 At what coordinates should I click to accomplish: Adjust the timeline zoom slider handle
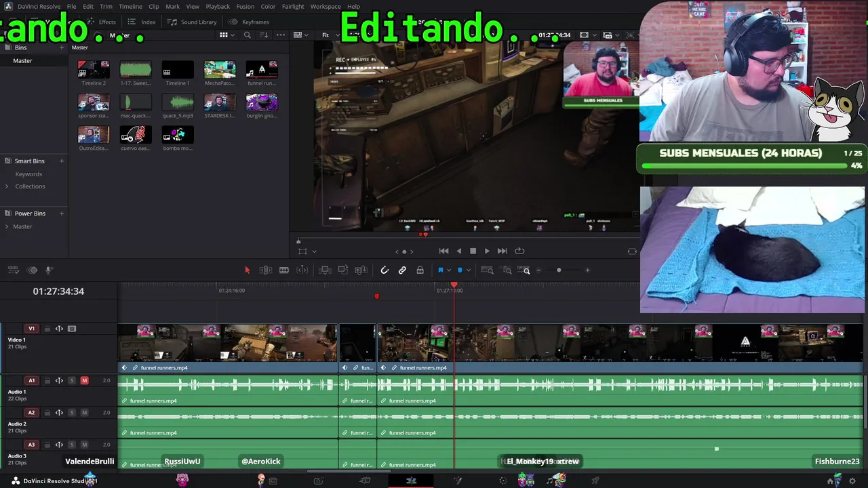(x=559, y=270)
